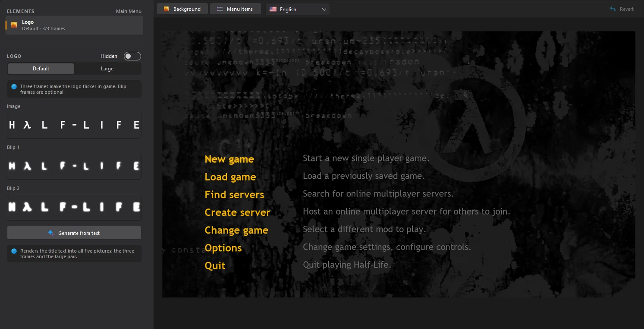Click Load game in the preview menu
The image size is (644, 329).
pyautogui.click(x=230, y=177)
